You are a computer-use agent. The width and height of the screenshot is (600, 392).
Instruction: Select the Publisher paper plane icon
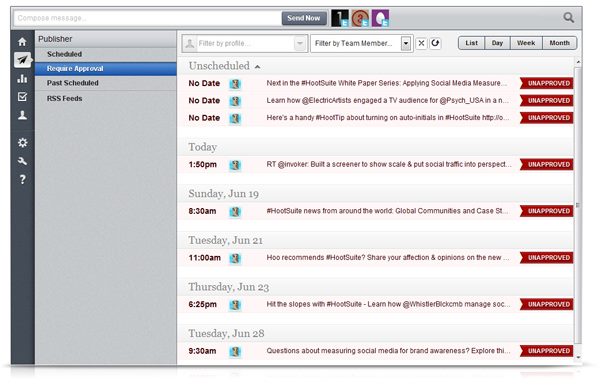tap(23, 60)
